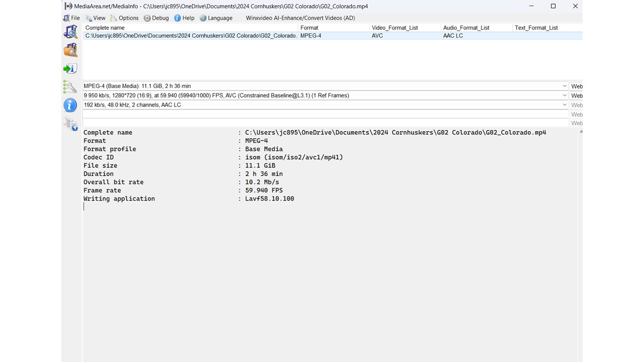Open the View menu
Viewport: 644px width, 362px height.
96,18
